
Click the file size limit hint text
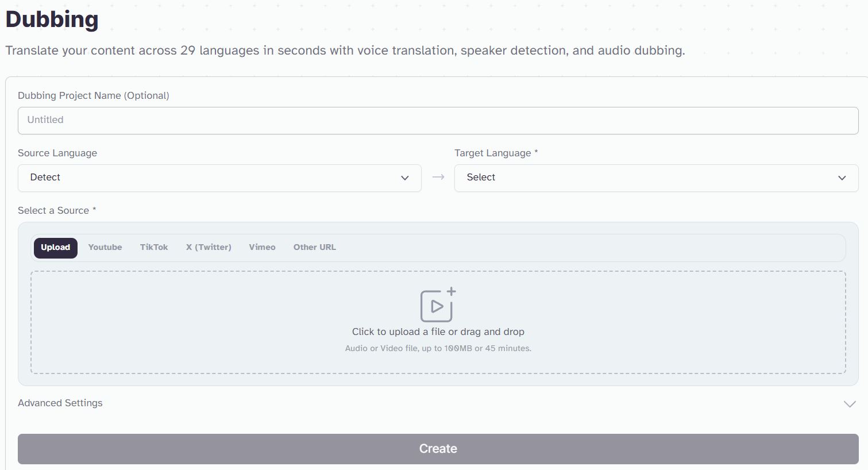click(x=438, y=348)
